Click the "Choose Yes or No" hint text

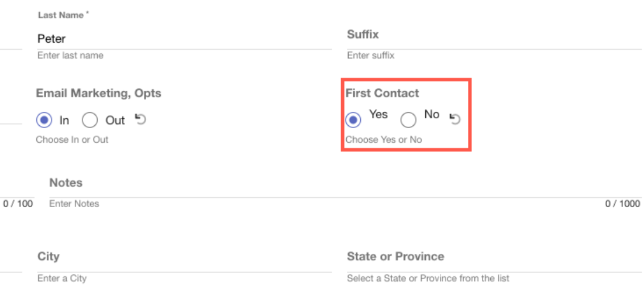pos(384,140)
